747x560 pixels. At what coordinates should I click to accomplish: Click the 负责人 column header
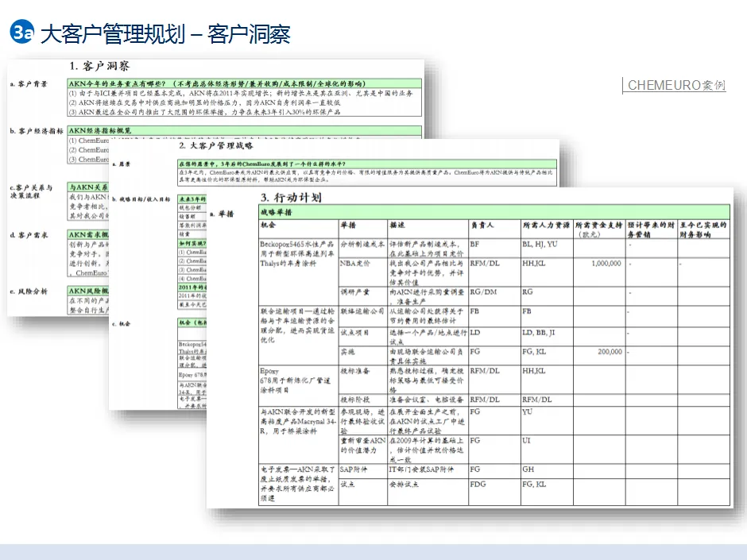click(494, 229)
